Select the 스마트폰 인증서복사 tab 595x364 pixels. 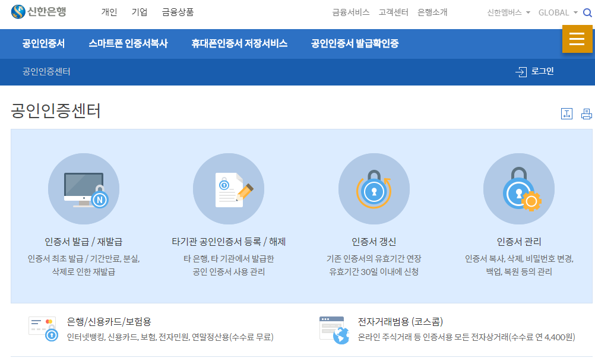tap(128, 43)
